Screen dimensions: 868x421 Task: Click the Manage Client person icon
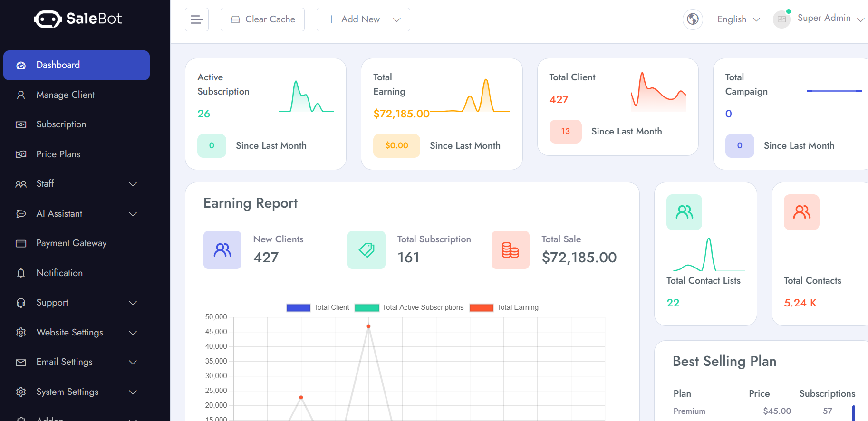pos(21,95)
